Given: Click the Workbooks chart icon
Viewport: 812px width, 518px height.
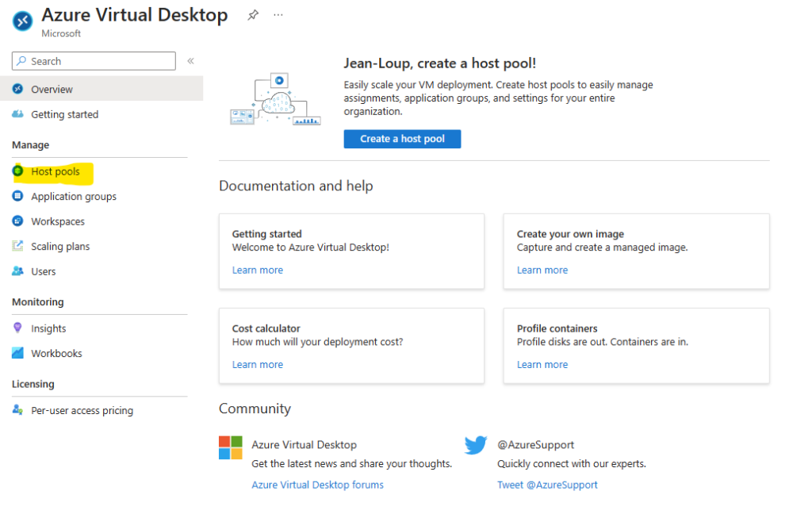Looking at the screenshot, I should tap(17, 353).
